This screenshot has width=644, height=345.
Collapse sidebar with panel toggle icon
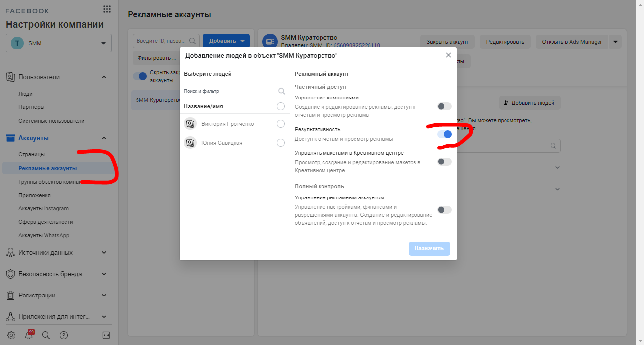tap(106, 335)
